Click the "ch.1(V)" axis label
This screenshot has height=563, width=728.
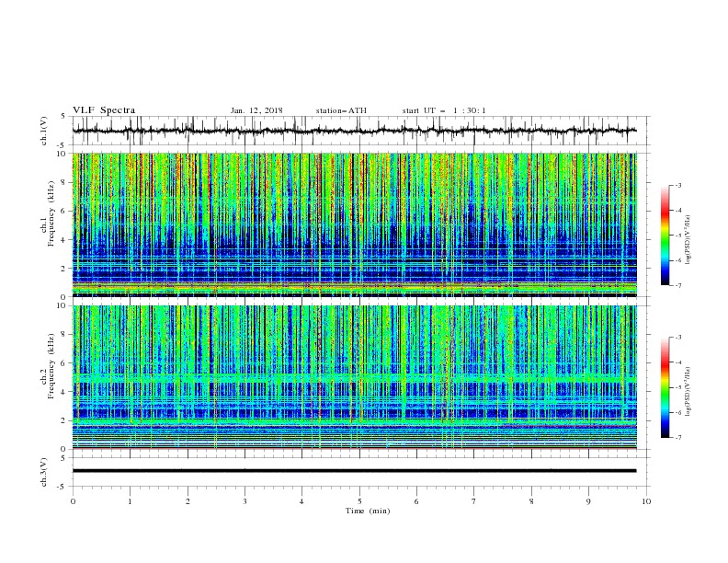(x=44, y=131)
